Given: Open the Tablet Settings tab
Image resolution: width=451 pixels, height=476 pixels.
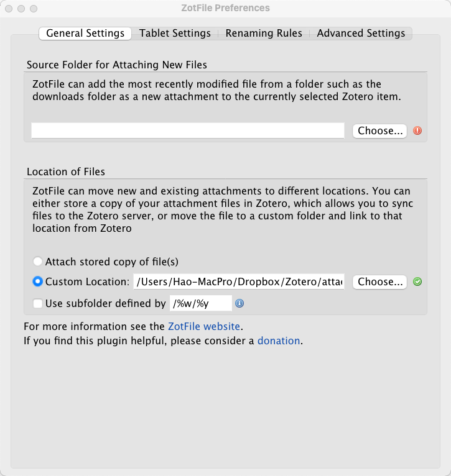Looking at the screenshot, I should [x=175, y=34].
